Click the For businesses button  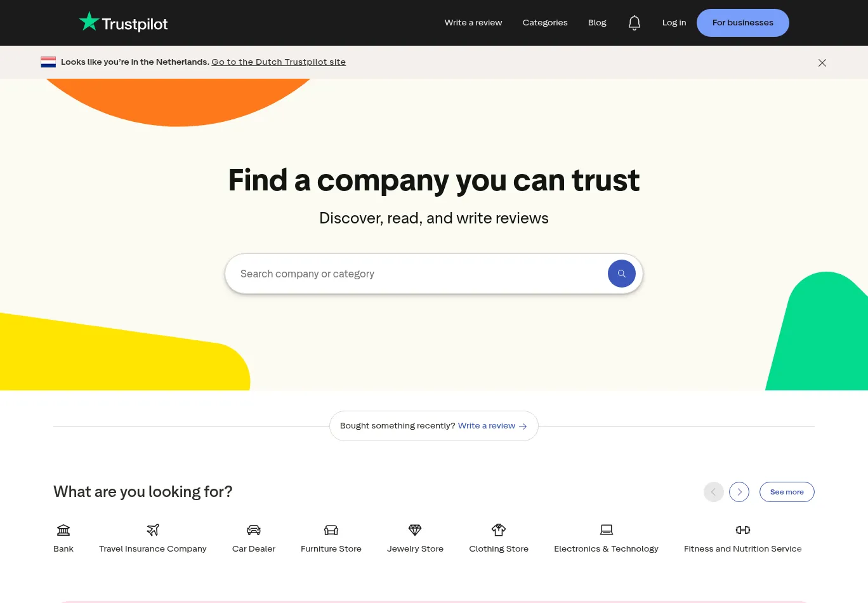click(x=742, y=23)
